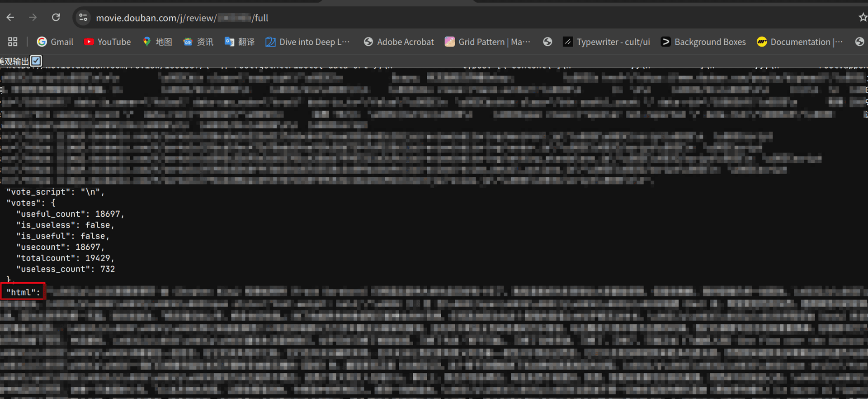This screenshot has width=868, height=399.
Task: Open the apps grid shortcut
Action: pos(13,42)
